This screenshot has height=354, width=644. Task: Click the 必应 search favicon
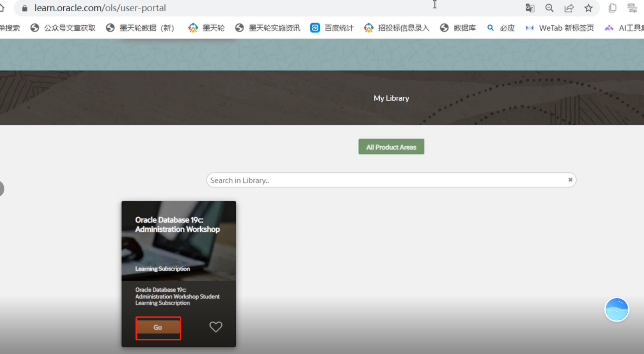click(490, 28)
